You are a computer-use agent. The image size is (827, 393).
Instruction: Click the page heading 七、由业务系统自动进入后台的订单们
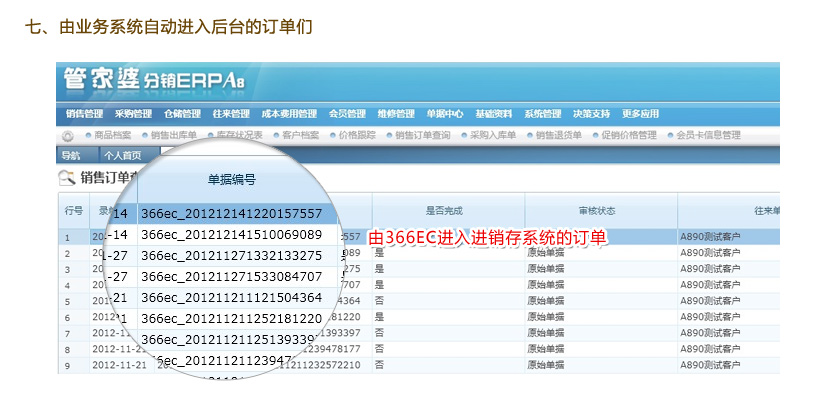169,27
